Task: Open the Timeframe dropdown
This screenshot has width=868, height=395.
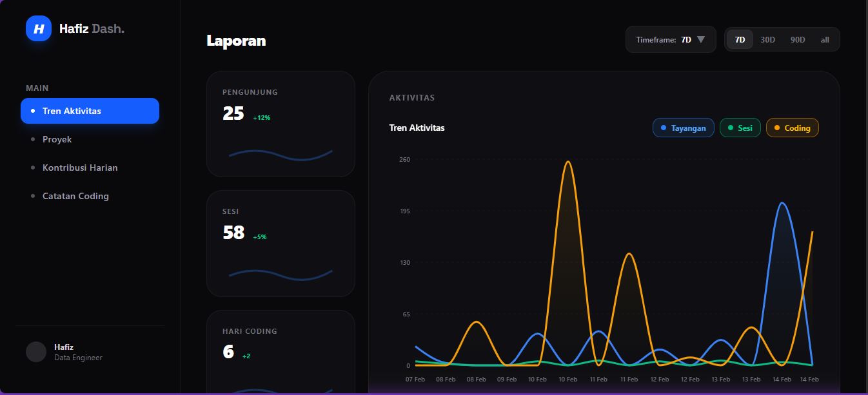Action: point(671,39)
